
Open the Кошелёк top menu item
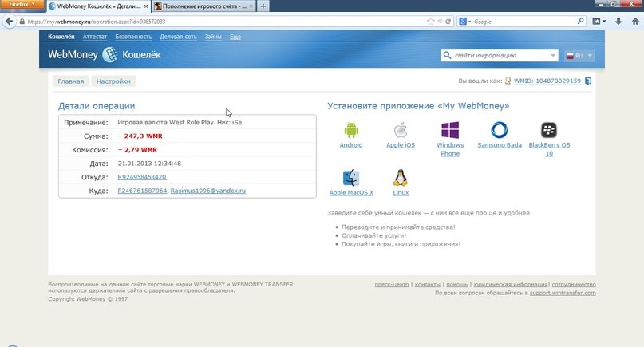click(x=61, y=37)
